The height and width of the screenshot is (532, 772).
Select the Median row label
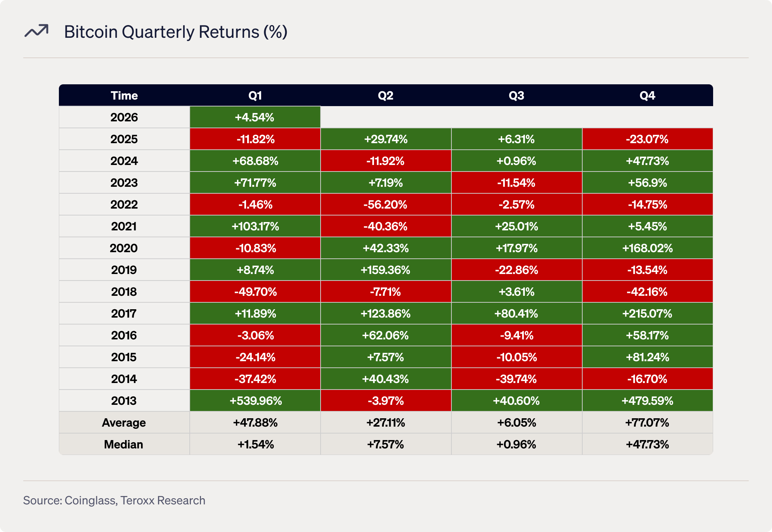tap(124, 444)
